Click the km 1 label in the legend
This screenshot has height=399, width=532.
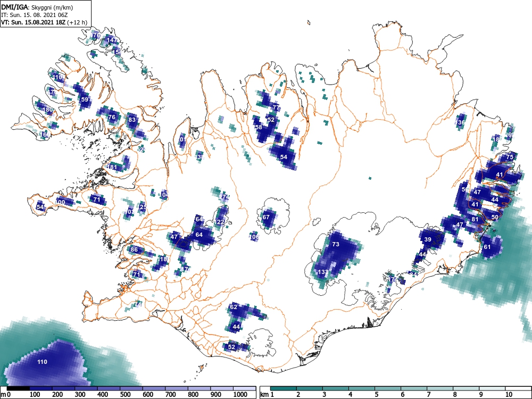tap(268, 395)
